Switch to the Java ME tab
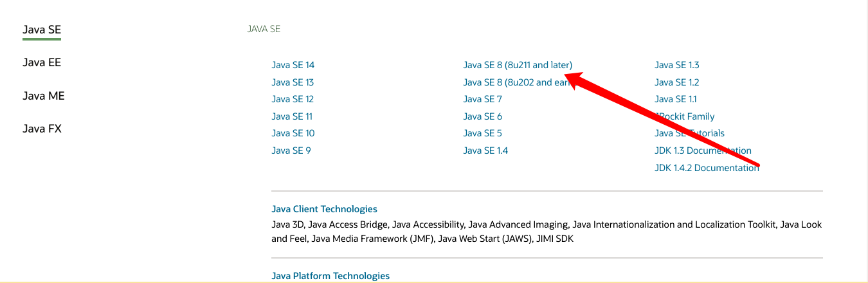 (x=44, y=96)
